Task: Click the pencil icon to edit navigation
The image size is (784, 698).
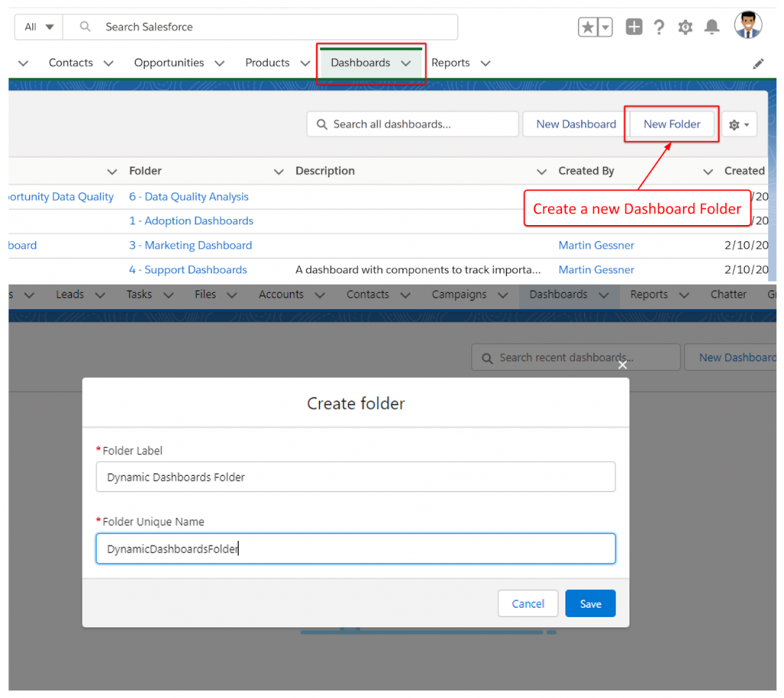Action: 758,63
